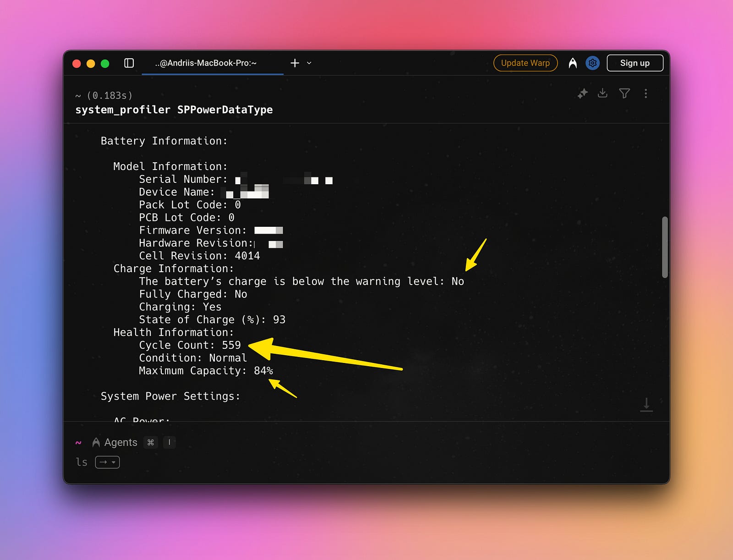Click the Cell Revision: 4014 line
Viewport: 733px width, 560px height.
(199, 256)
